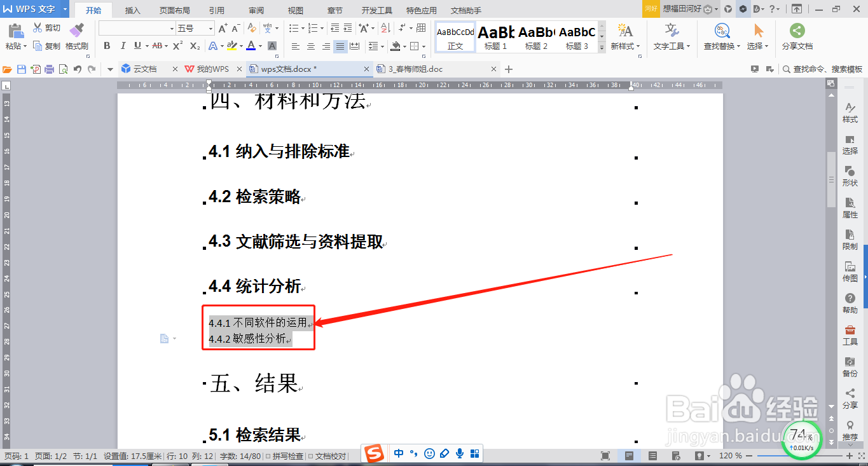Viewport: 868px width, 466px height.
Task: Open the Styles (样式) sidebar panel
Action: [x=850, y=113]
